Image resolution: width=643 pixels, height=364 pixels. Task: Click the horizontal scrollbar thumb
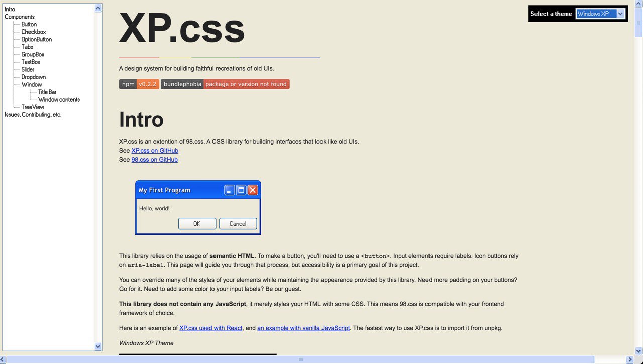(x=301, y=359)
